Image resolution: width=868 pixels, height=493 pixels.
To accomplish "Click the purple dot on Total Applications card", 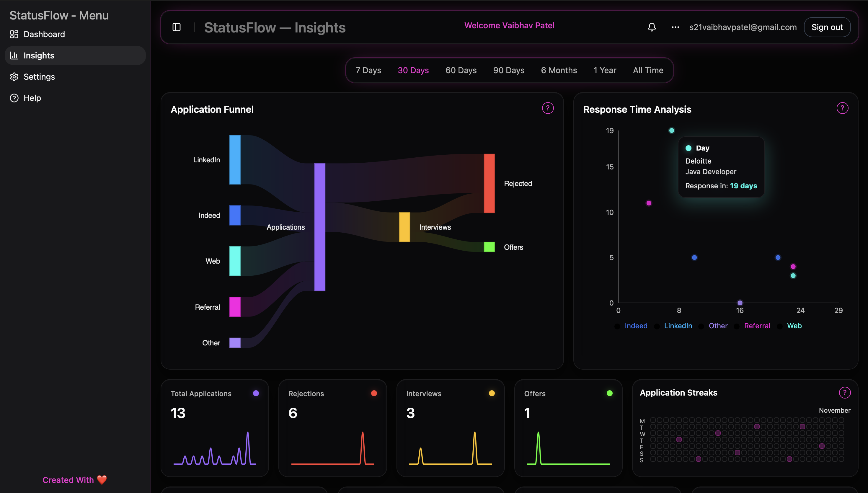I will 256,393.
